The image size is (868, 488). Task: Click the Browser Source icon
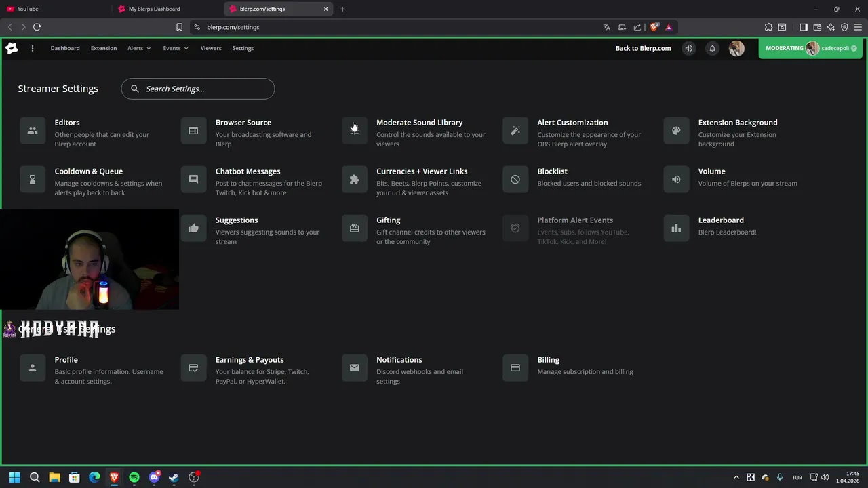193,131
